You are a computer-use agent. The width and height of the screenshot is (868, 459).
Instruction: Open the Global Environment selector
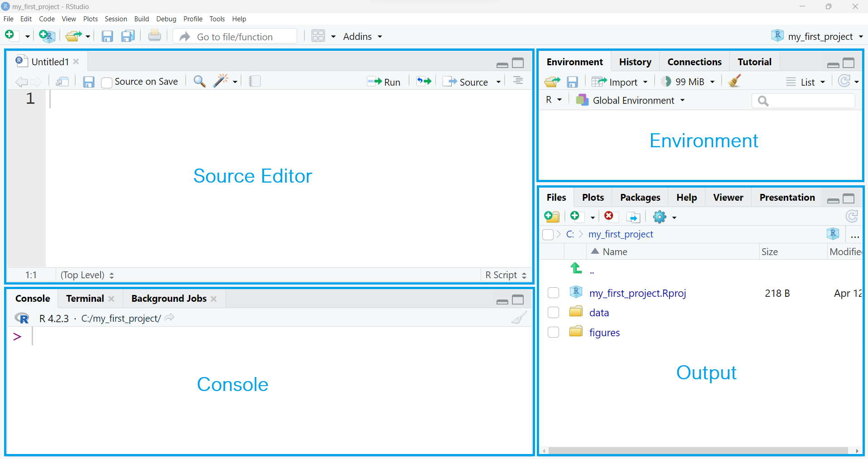(630, 100)
